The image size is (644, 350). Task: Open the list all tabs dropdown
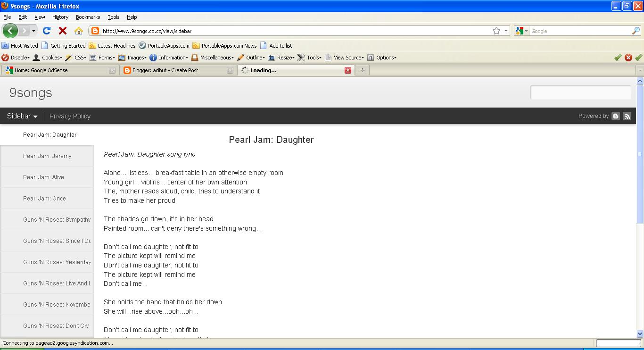click(x=640, y=70)
